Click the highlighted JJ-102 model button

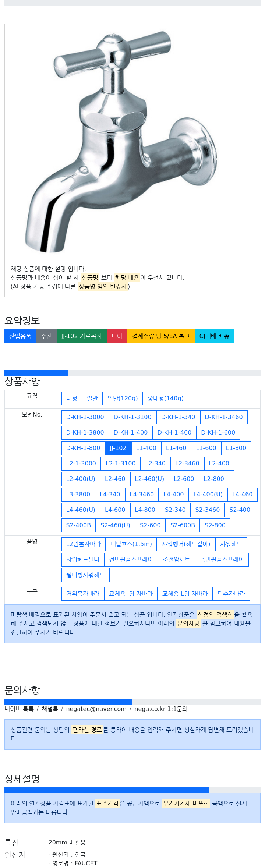pos(118,448)
